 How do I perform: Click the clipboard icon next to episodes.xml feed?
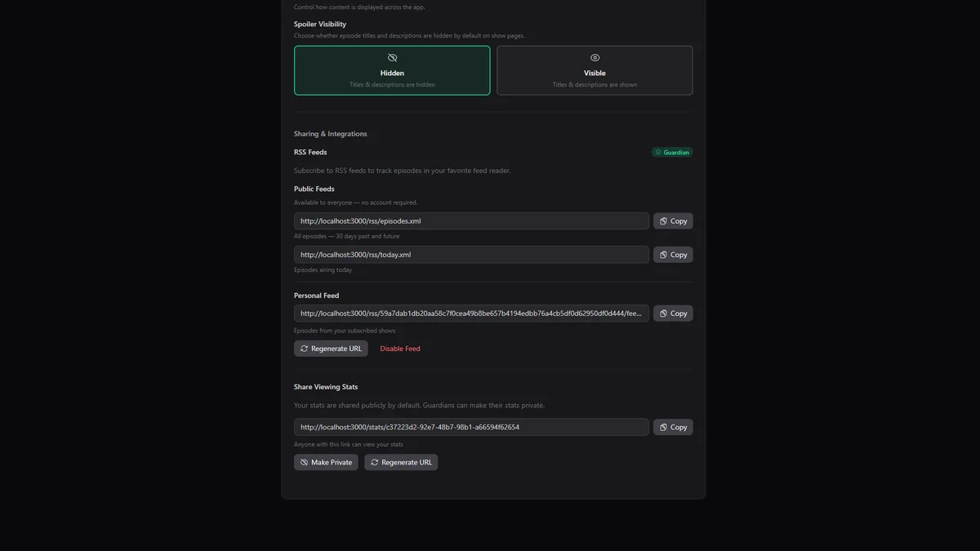tap(661, 220)
